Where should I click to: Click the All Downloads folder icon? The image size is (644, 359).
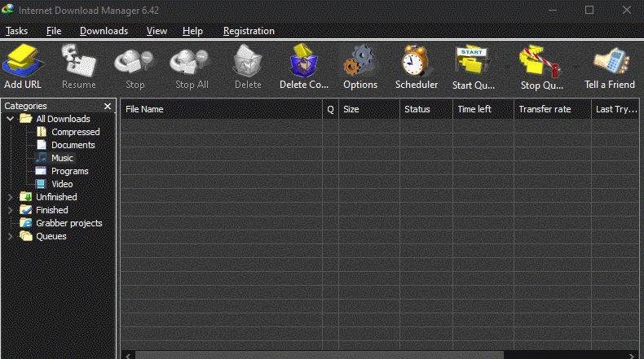tap(26, 119)
